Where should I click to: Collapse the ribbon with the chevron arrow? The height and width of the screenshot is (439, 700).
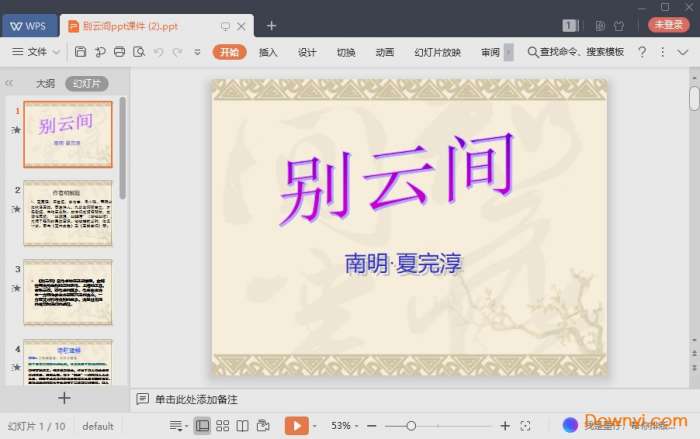683,52
